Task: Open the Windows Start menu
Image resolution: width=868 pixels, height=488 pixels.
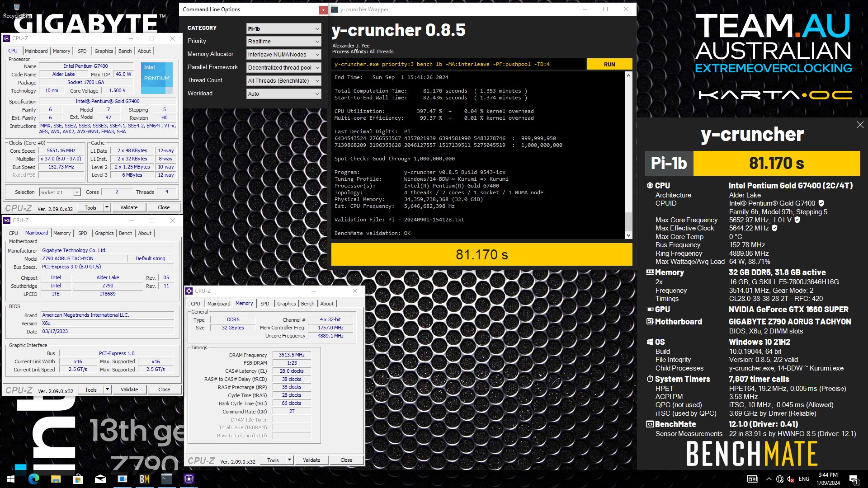Action: point(11,479)
